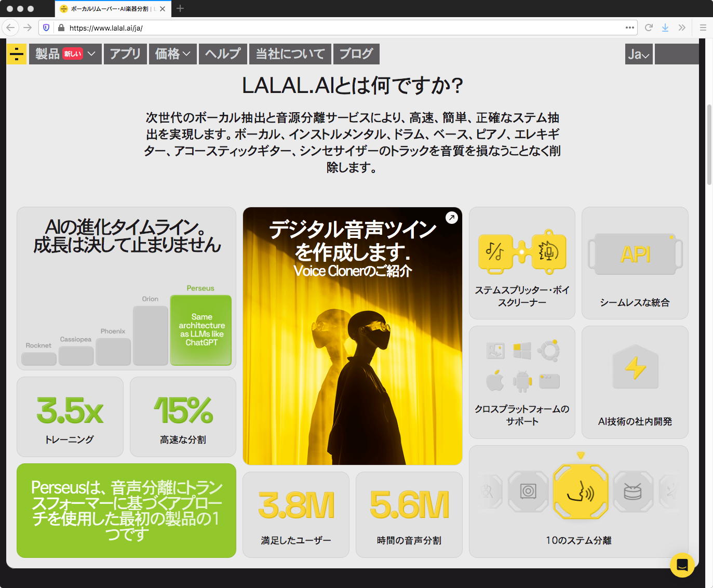Select the drum stem icon in carousel

coord(633,491)
